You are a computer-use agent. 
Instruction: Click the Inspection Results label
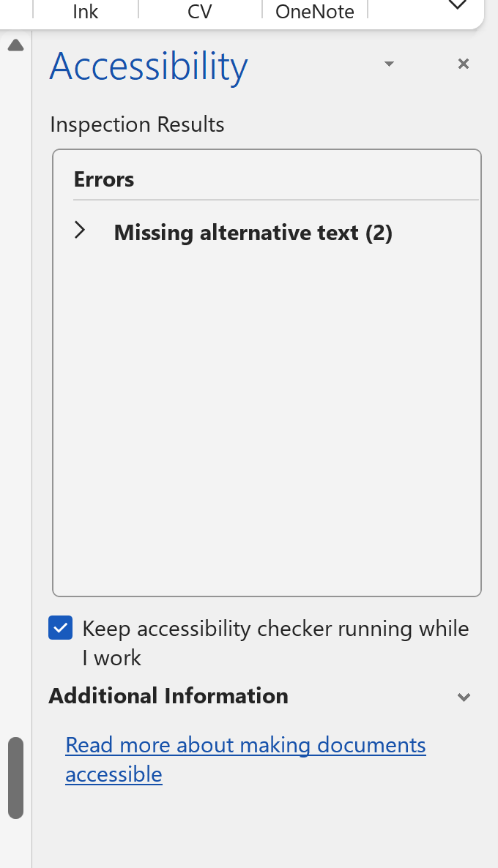coord(137,124)
